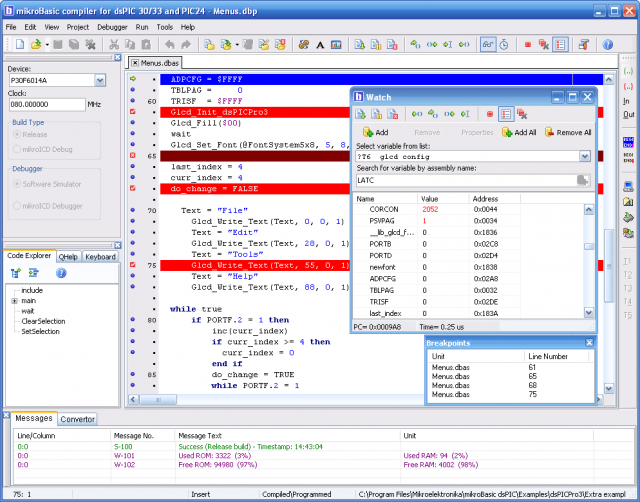Click the Cut scissors icon
Viewport: 640px width, 502px height.
tap(114, 44)
